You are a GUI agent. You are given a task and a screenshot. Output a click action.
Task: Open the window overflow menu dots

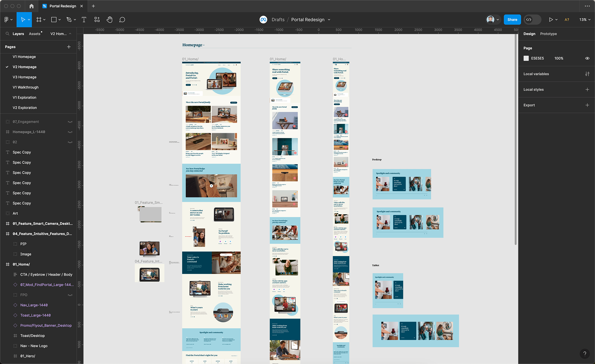pyautogui.click(x=587, y=6)
